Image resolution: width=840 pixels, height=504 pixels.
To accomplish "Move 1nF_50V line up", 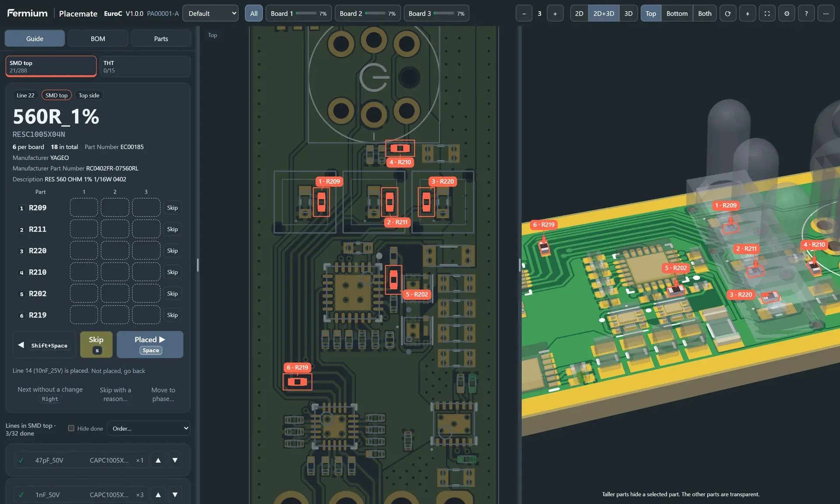I will point(158,495).
